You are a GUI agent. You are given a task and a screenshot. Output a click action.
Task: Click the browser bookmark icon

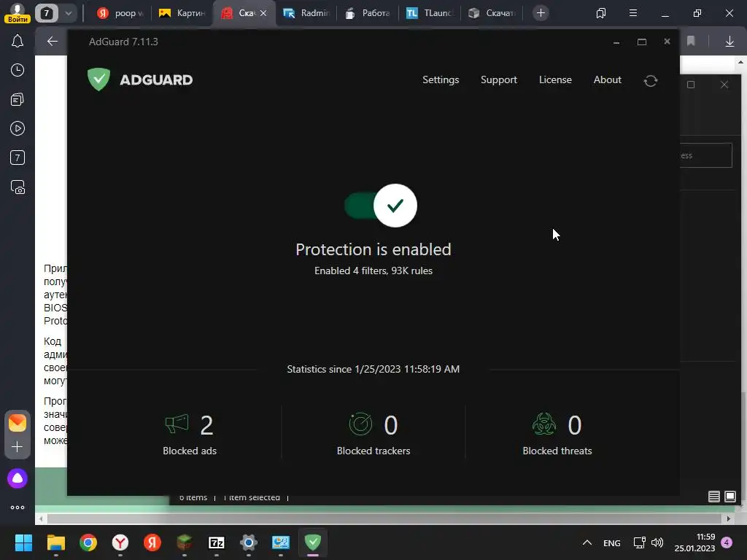pyautogui.click(x=691, y=42)
